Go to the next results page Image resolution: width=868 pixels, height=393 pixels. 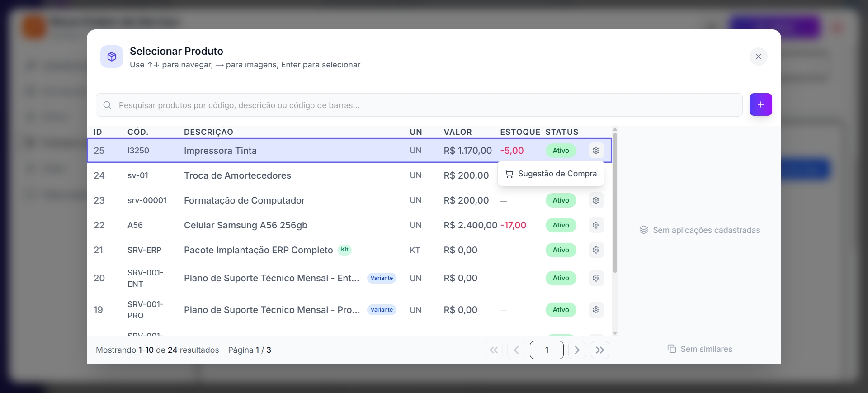click(577, 350)
